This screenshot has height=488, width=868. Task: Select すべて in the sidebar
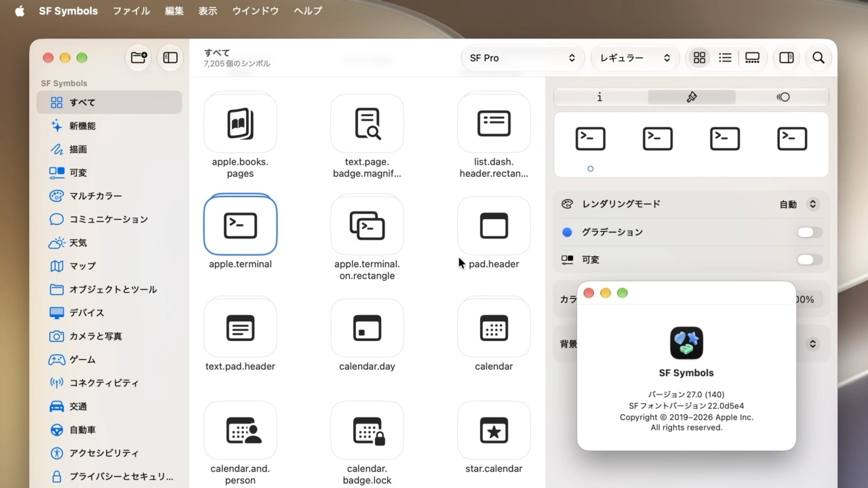[109, 102]
